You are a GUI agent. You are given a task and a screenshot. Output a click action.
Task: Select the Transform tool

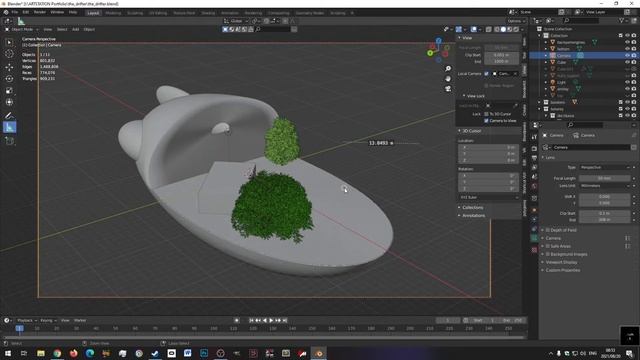pos(9,102)
